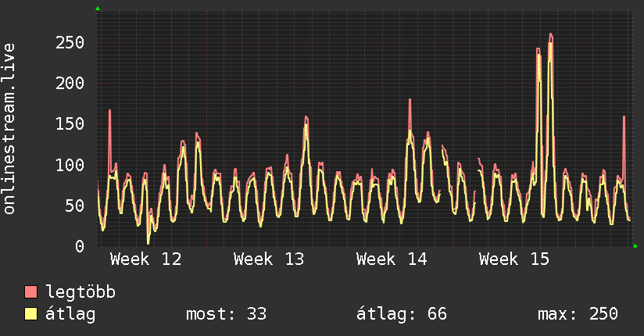
Task: Click the highest peak in week 15
Action: [x=551, y=34]
